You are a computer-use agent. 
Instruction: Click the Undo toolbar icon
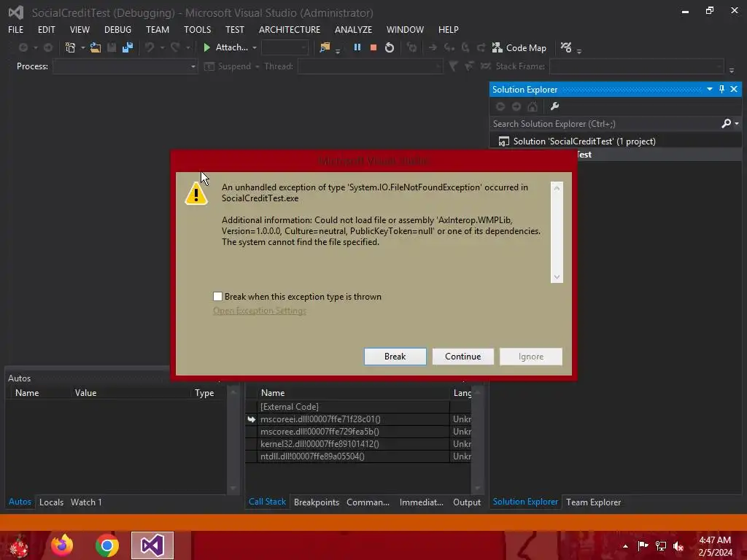[x=150, y=47]
